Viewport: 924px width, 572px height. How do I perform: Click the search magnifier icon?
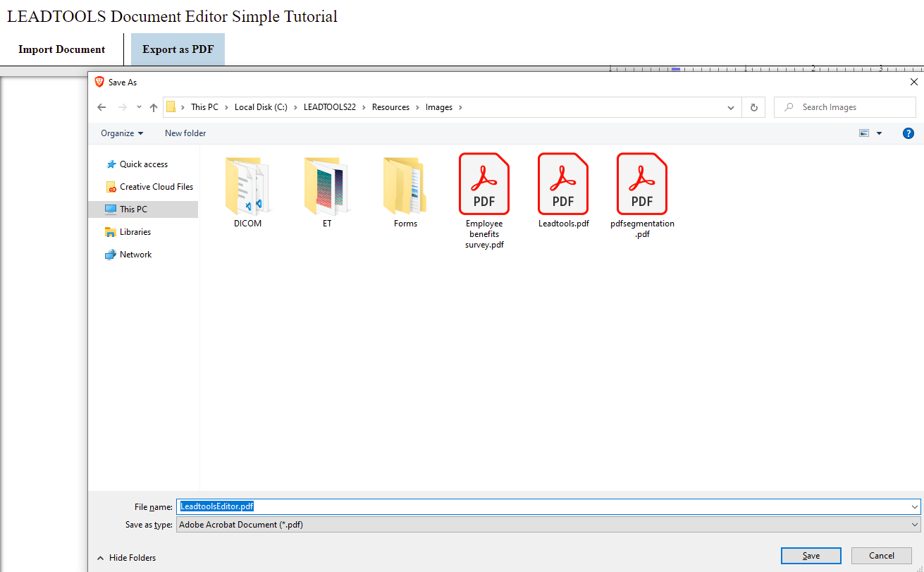789,107
